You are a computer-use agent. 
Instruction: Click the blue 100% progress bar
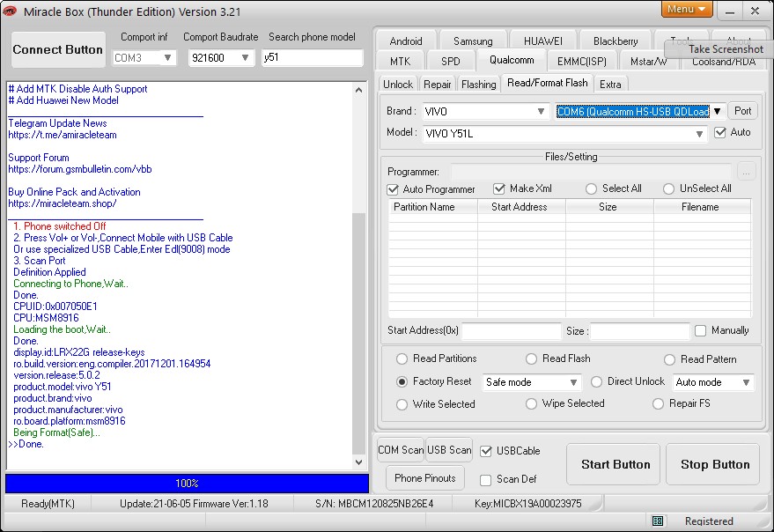[187, 484]
